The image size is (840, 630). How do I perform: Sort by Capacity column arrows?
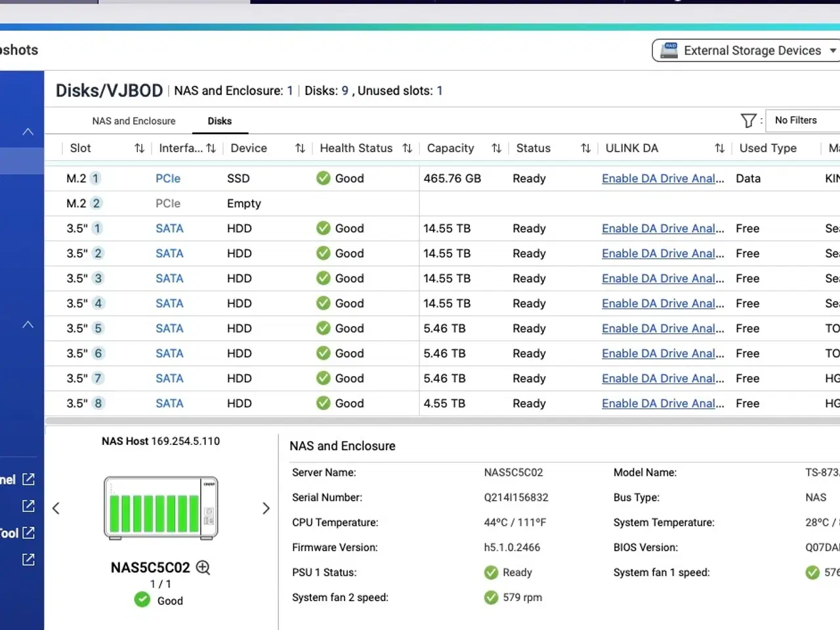496,148
